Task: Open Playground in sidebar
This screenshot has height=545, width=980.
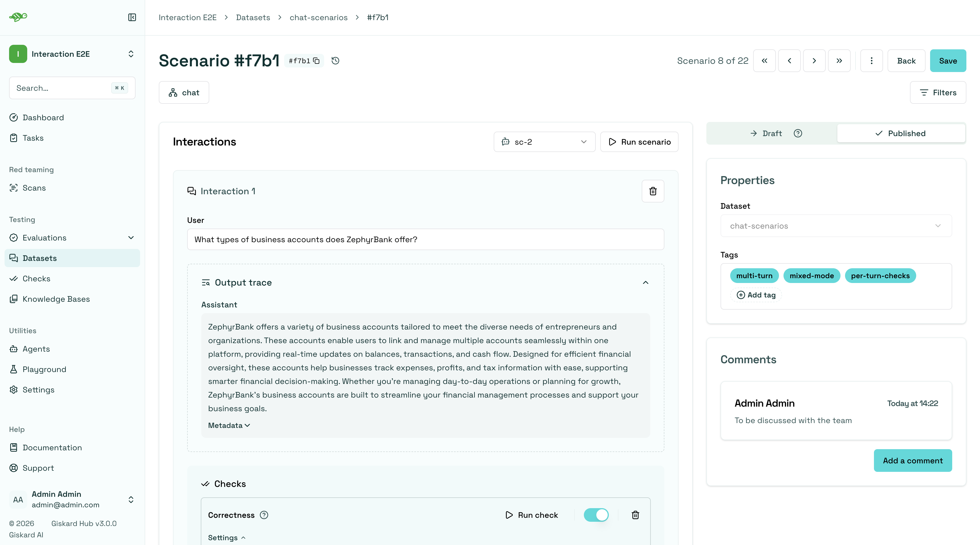Action: 72,369
